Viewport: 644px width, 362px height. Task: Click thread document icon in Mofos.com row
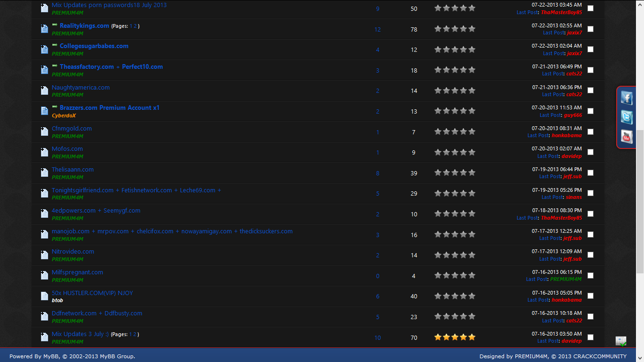[44, 152]
